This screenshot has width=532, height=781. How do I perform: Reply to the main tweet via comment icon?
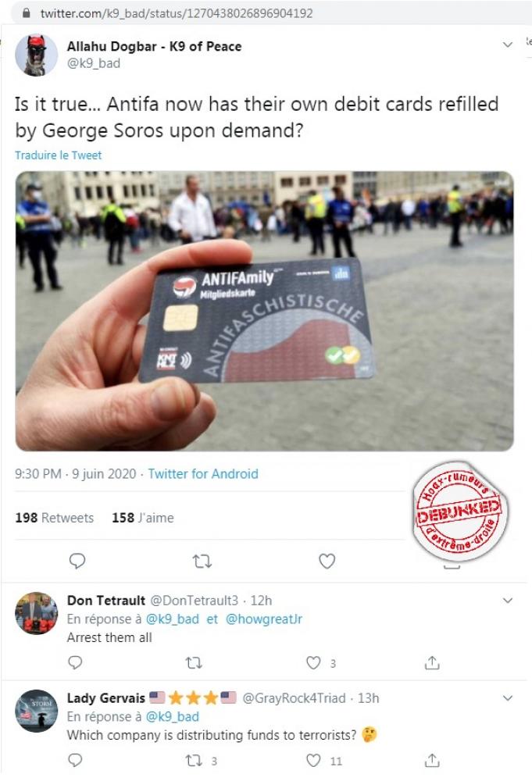(x=77, y=561)
